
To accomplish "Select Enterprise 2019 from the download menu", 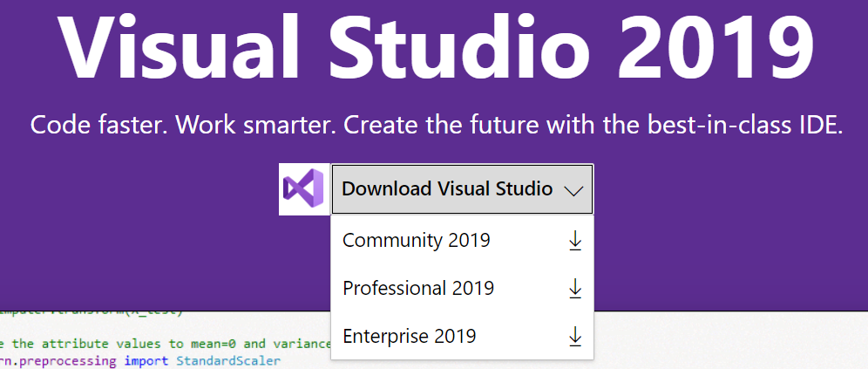I will pyautogui.click(x=462, y=336).
